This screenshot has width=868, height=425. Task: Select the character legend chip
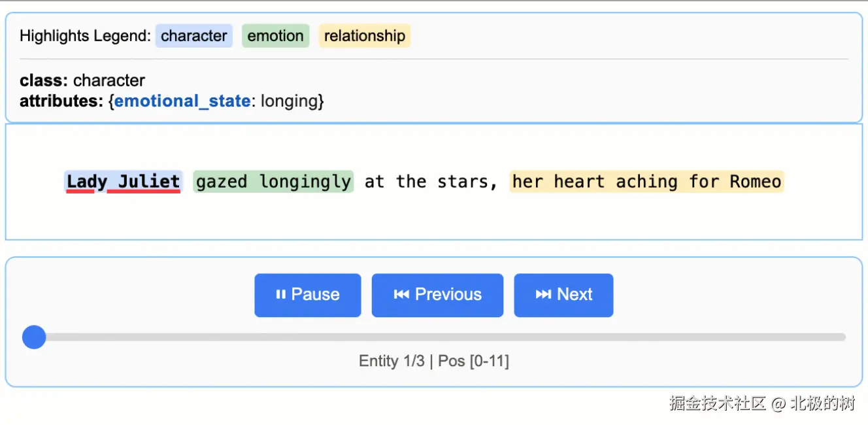coord(193,36)
